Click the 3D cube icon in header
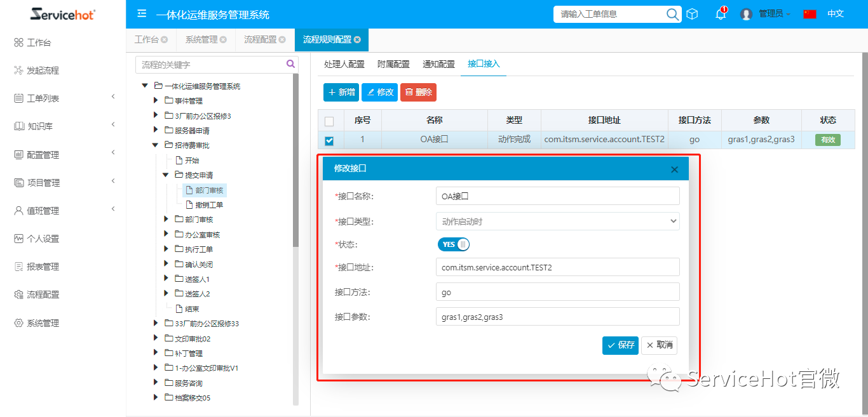Screen dimensions: 868x417 693,14
